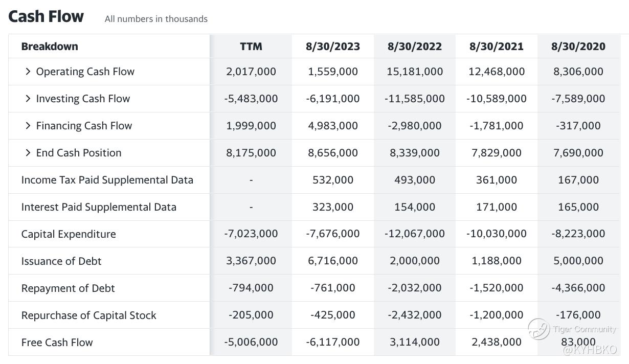The image size is (629, 364).
Task: Click the Investing Cash Flow label
Action: 83,99
